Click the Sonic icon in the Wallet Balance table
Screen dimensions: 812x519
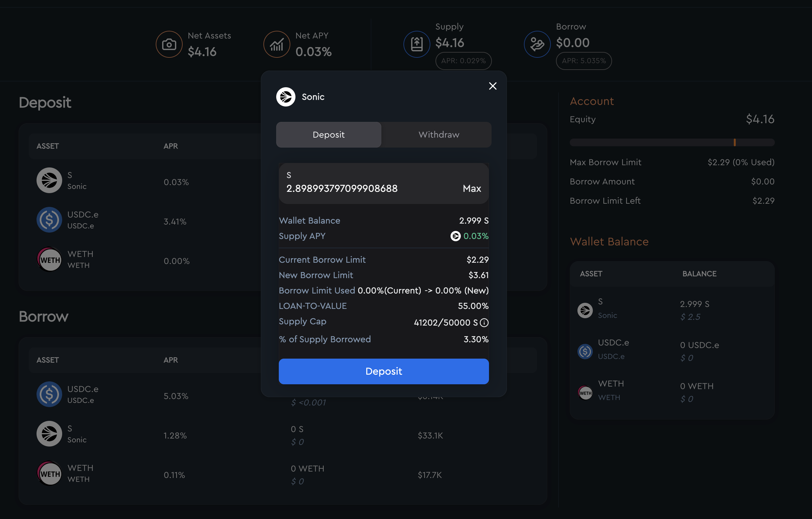click(585, 310)
